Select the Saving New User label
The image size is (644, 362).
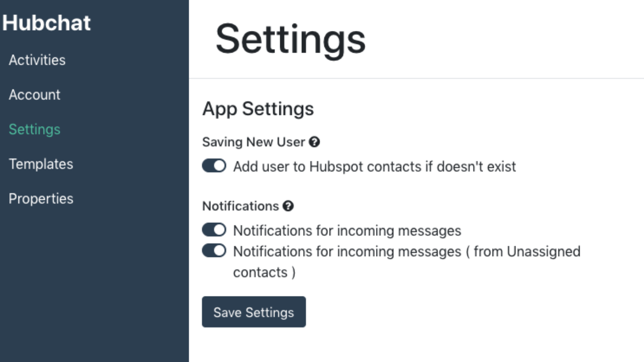click(253, 142)
